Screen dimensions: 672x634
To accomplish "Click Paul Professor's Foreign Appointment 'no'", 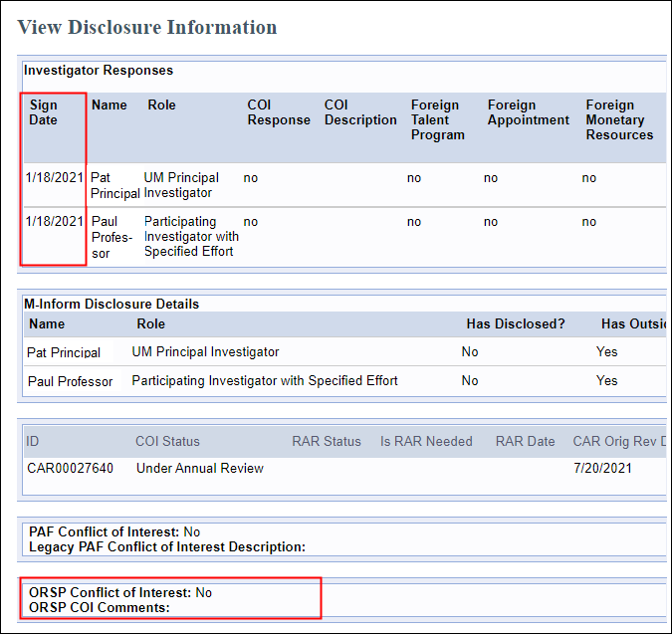I will click(x=491, y=222).
